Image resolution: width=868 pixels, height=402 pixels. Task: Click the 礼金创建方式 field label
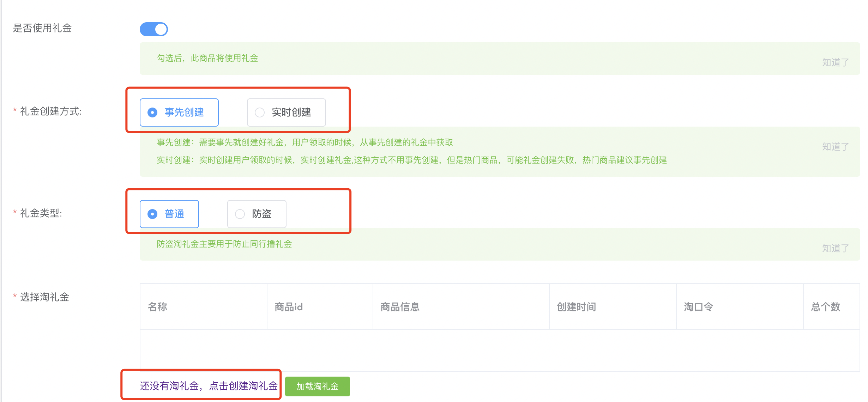[x=51, y=111]
